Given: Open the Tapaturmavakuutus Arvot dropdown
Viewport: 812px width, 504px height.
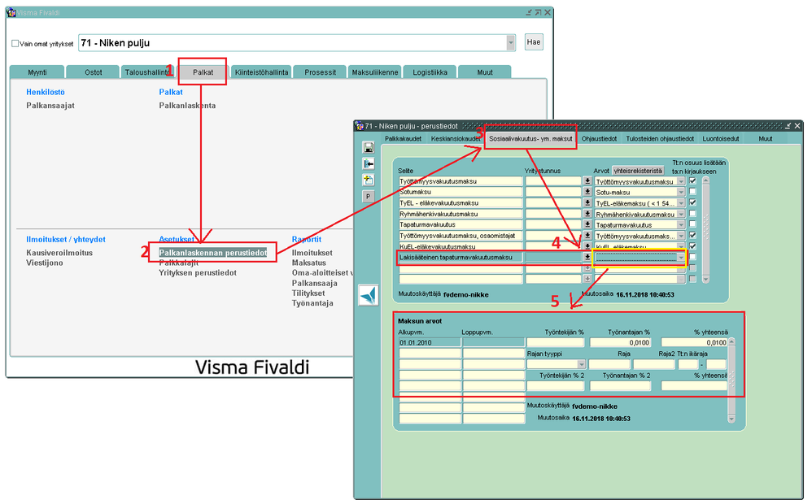Looking at the screenshot, I should pyautogui.click(x=681, y=225).
